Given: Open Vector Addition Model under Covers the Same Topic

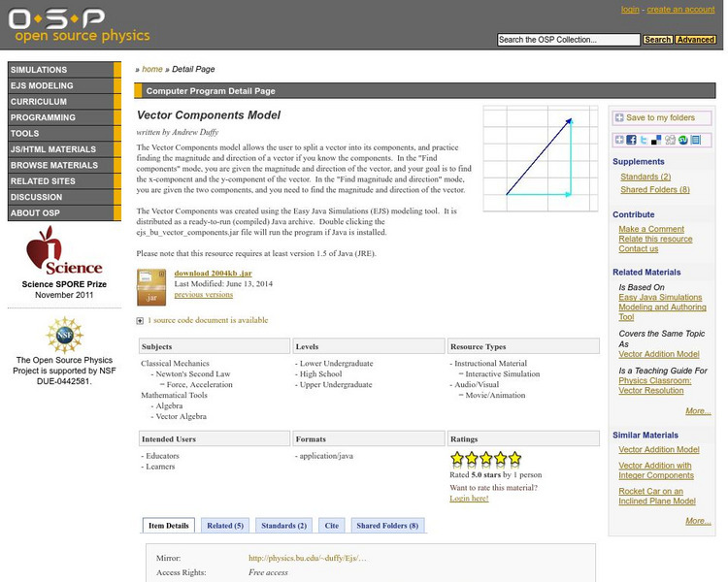Looking at the screenshot, I should point(659,354).
